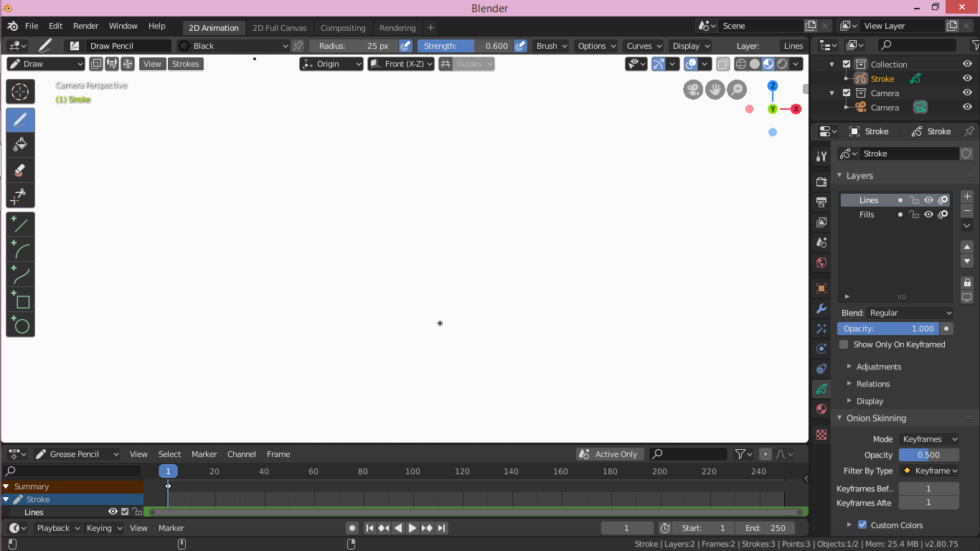Jump to the last frame in the timeline
This screenshot has width=980, height=551.
[x=443, y=527]
